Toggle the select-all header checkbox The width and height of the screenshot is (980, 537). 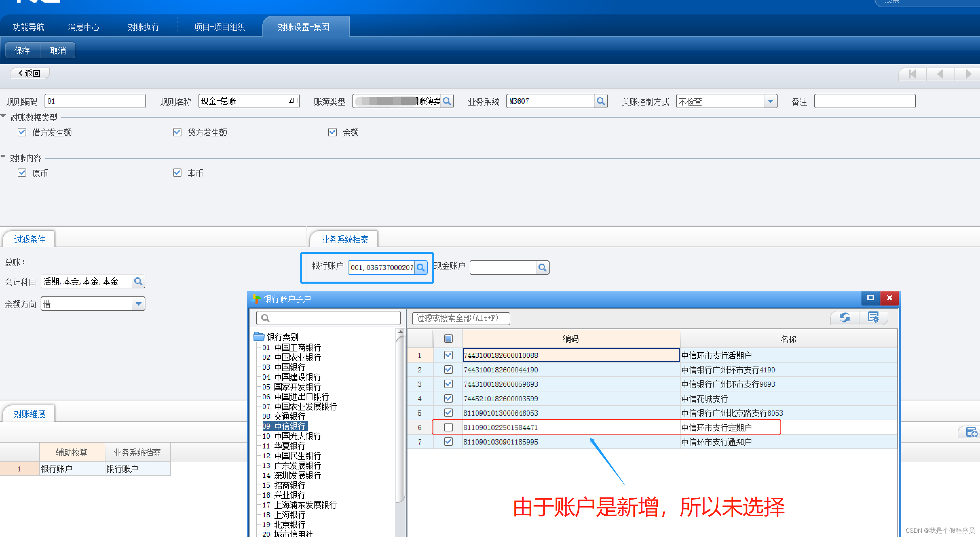pyautogui.click(x=448, y=339)
